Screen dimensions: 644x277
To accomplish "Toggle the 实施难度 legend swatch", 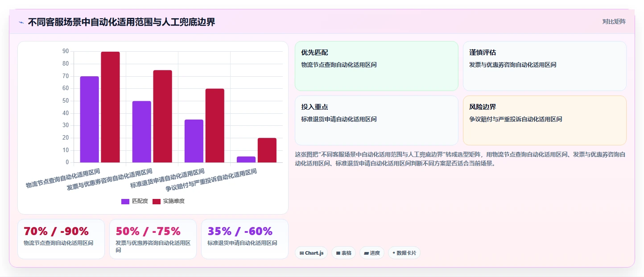I will (x=157, y=201).
